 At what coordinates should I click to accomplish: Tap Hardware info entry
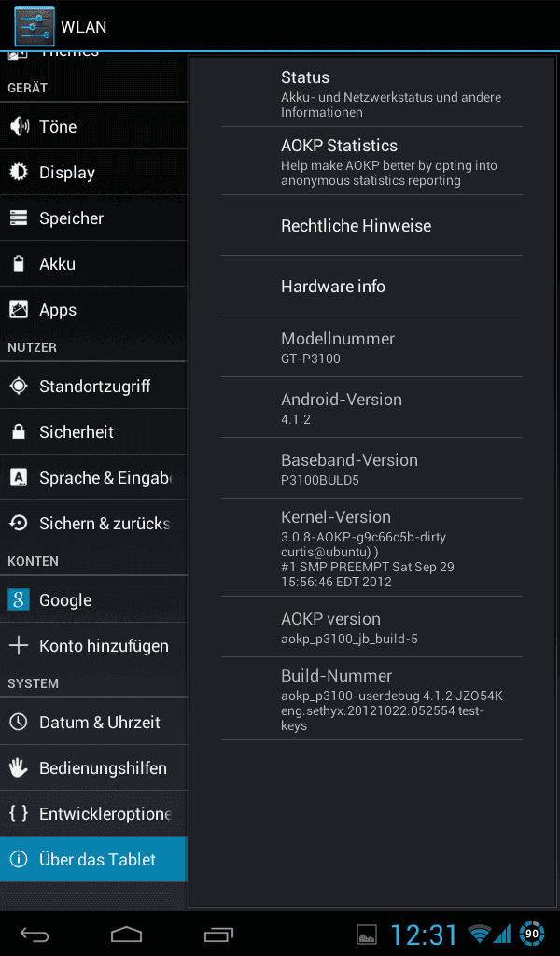[371, 286]
